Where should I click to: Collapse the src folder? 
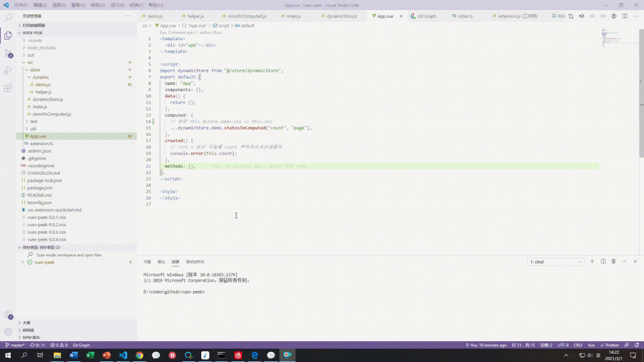tap(30, 62)
